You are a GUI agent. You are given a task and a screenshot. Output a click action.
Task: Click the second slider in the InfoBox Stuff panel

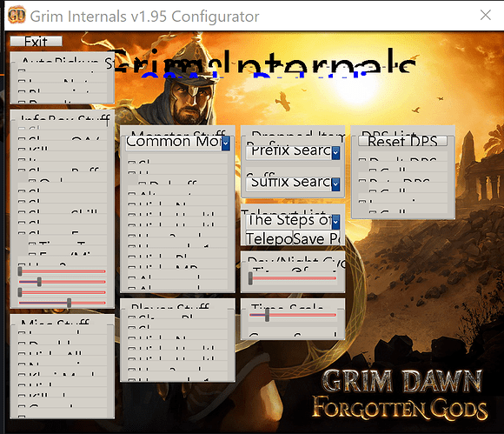(62, 282)
